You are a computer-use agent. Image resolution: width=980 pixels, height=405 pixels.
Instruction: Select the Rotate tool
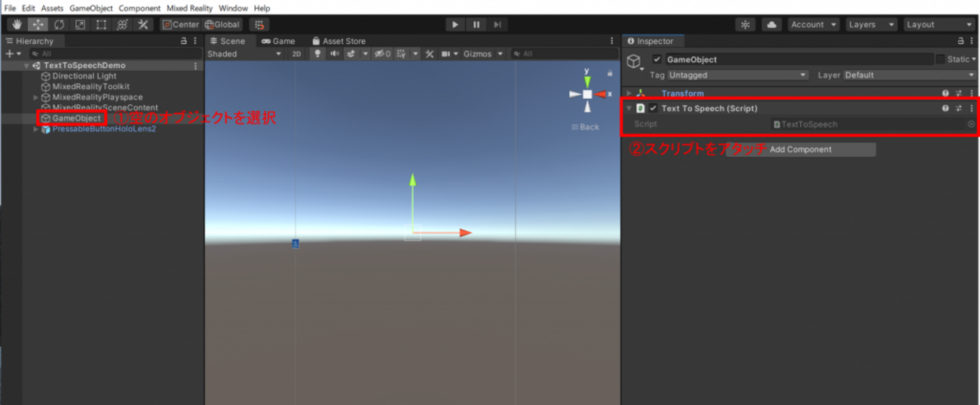[x=59, y=25]
